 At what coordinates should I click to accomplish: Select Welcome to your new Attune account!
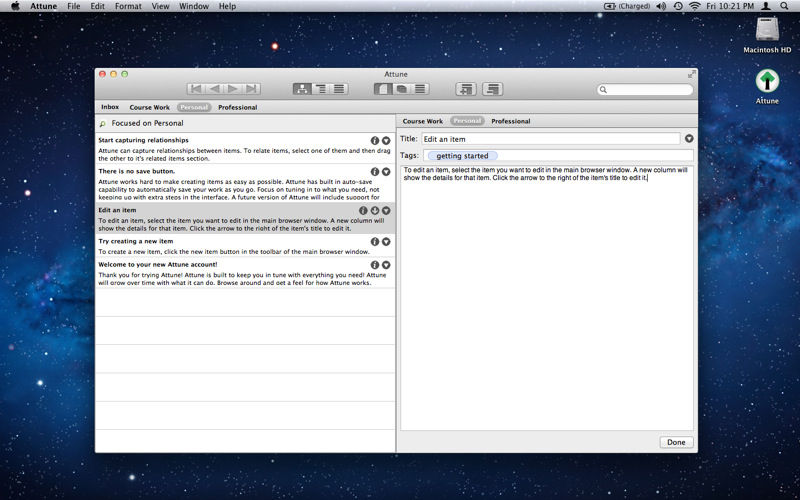point(245,272)
